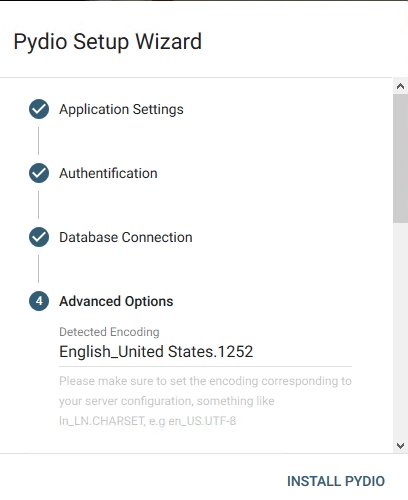Click the empty scrollbar track below thumb
The width and height of the screenshot is (408, 500).
(x=400, y=330)
